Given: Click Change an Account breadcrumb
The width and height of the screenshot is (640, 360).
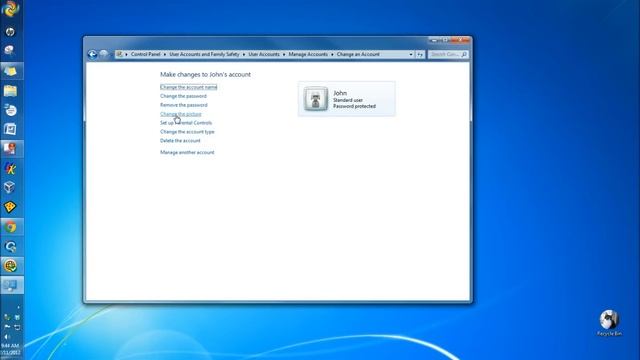Looking at the screenshot, I should (358, 54).
